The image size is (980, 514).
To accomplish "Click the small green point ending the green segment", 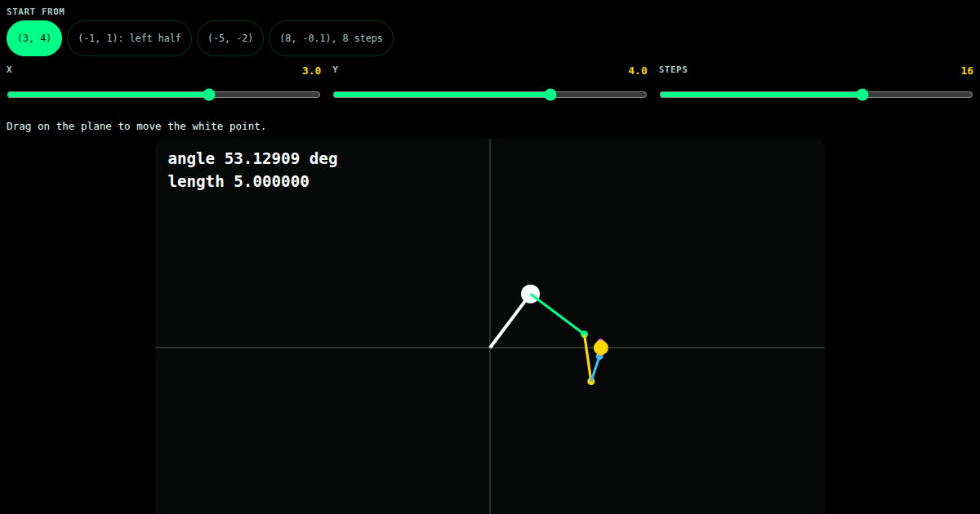I will pyautogui.click(x=584, y=334).
